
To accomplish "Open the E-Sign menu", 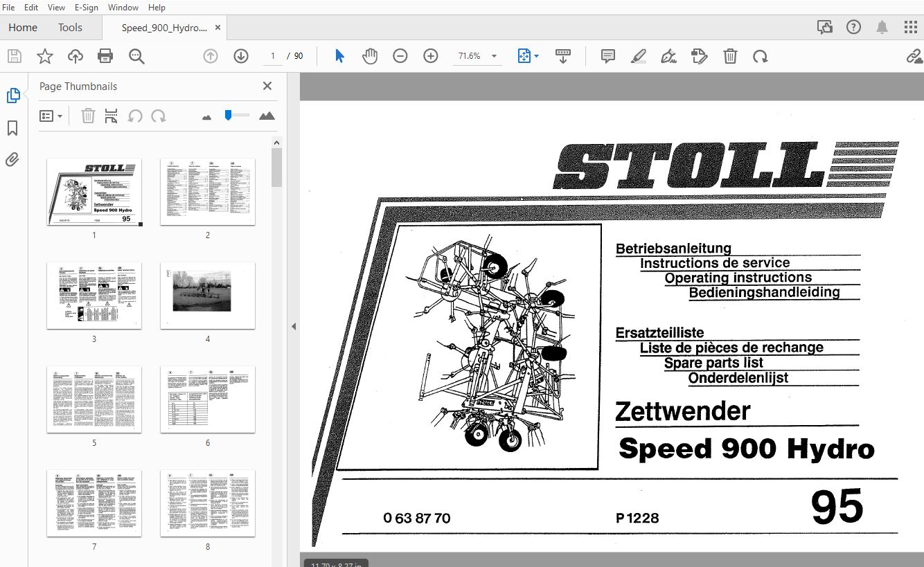I will coord(87,8).
